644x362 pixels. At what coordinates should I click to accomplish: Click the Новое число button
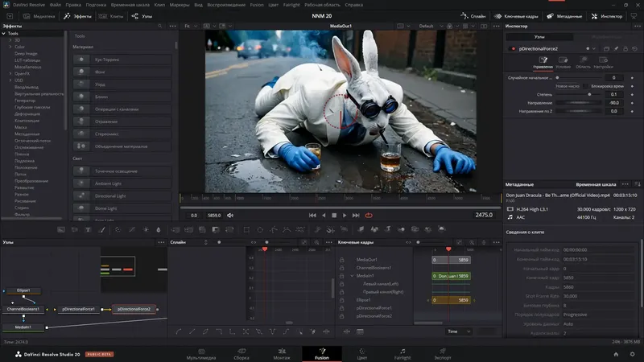coord(568,84)
